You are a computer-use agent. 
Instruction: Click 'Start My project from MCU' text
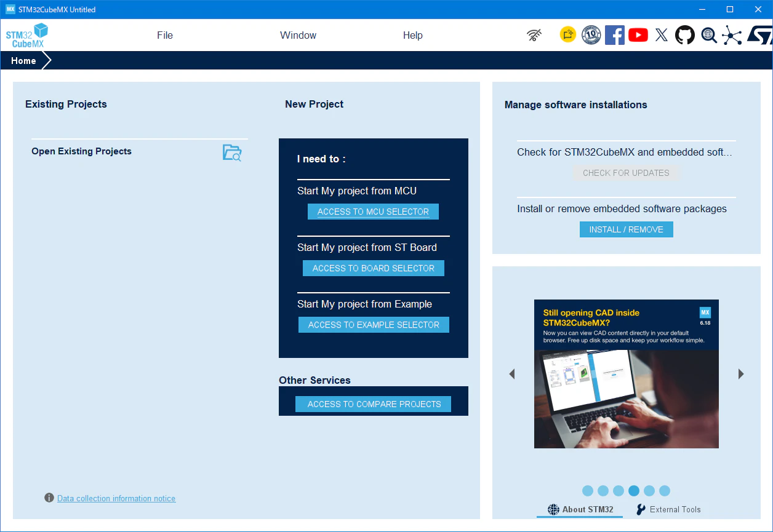(x=357, y=191)
